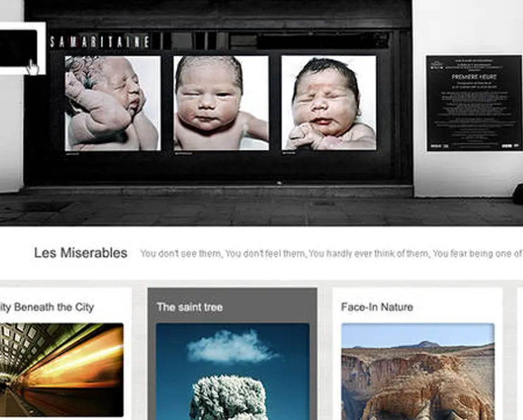The image size is (523, 420).
Task: Click the logos at the plaque's bottom right
Action: 509,145
